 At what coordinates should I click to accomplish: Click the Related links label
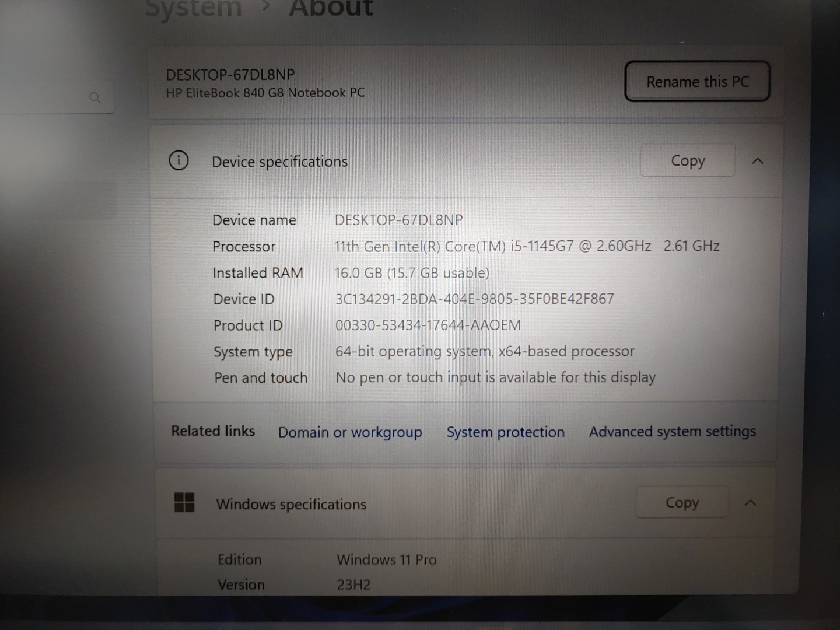click(x=213, y=431)
